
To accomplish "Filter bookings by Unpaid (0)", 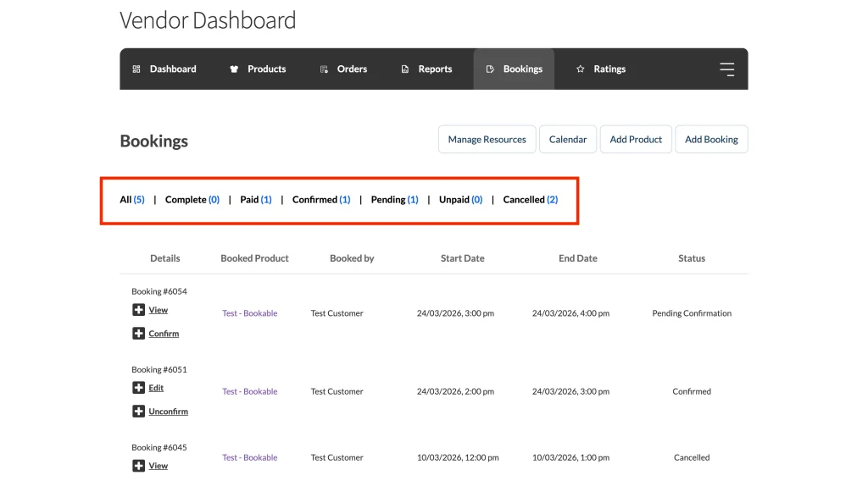I will [x=460, y=200].
